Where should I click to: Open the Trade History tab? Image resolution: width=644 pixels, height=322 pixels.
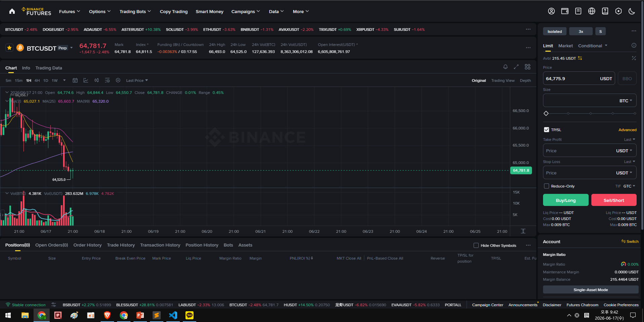121,245
